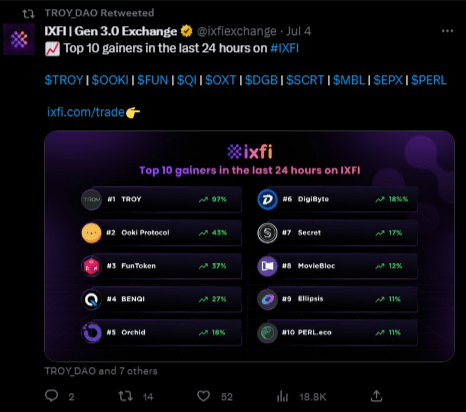Select the $FUN cashtag
466x412 pixels.
[x=152, y=80]
